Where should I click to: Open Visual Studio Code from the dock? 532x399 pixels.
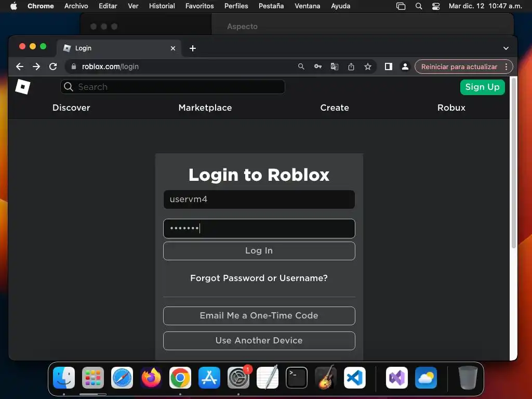[354, 378]
